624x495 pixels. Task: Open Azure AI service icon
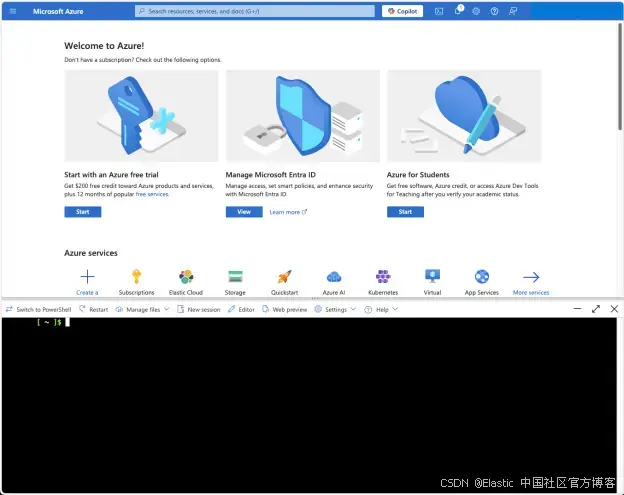[334, 277]
